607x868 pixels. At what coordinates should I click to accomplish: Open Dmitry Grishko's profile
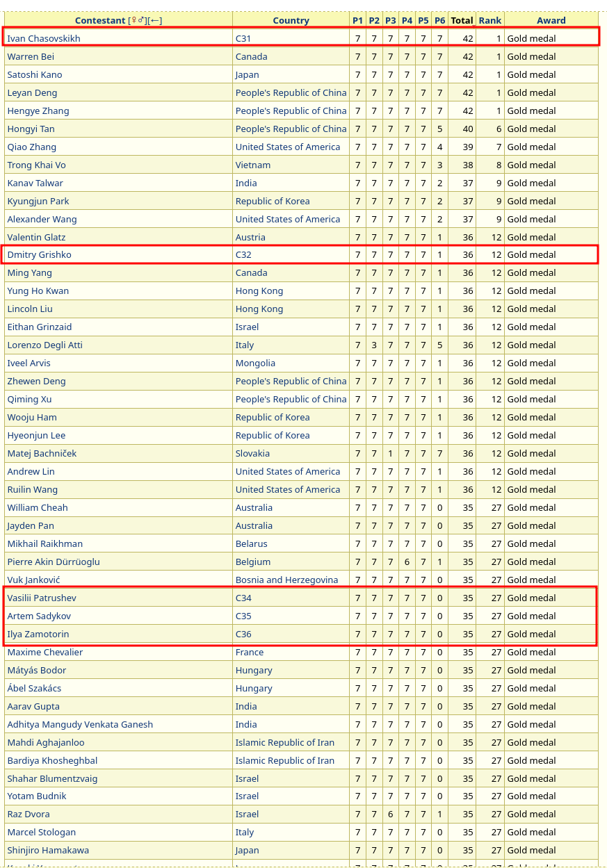(x=39, y=254)
